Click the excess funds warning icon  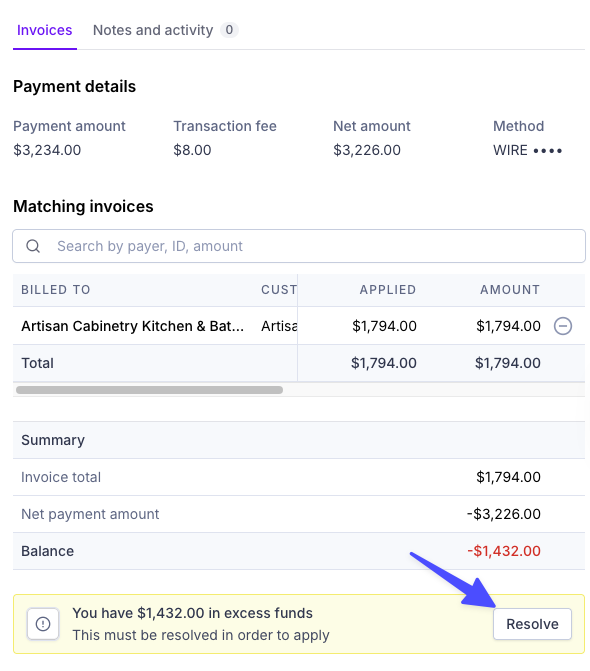(43, 624)
